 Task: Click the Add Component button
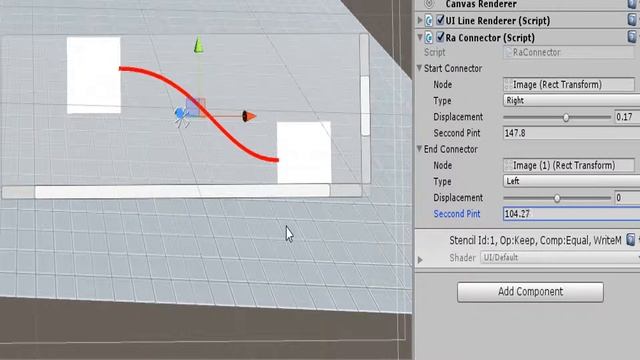[x=530, y=292]
